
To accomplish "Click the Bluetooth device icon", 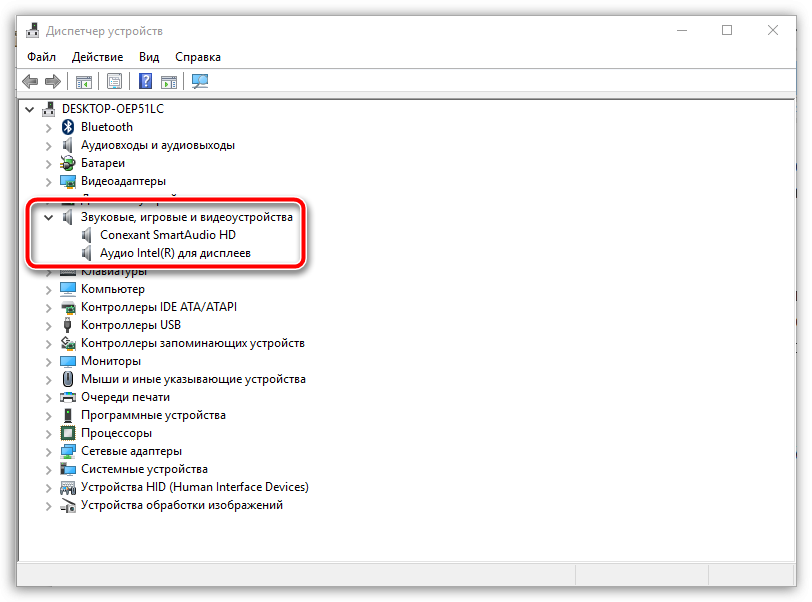I will tap(66, 126).
